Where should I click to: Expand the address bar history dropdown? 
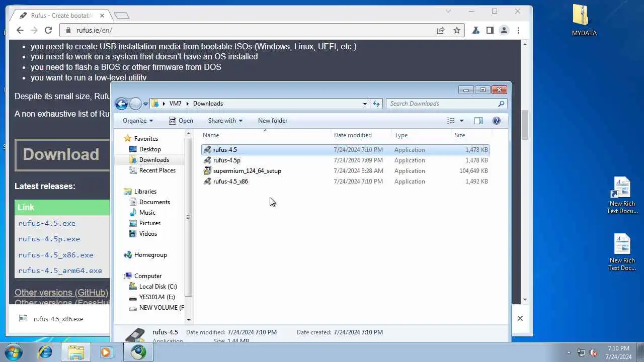point(365,104)
